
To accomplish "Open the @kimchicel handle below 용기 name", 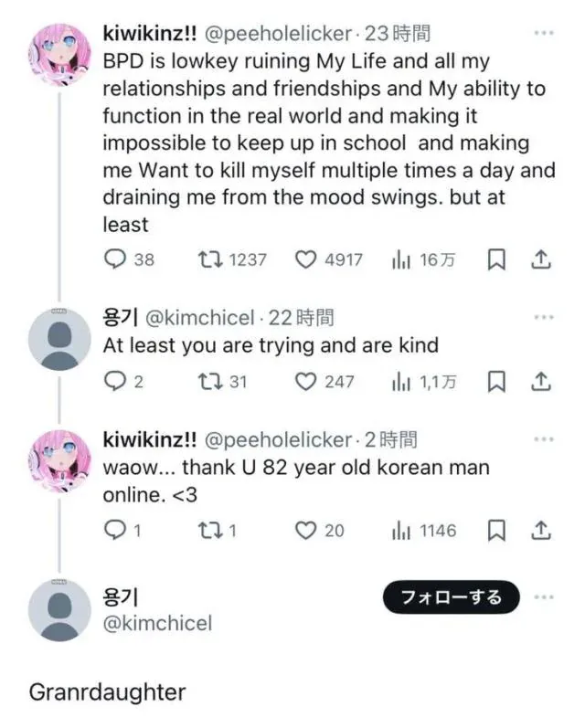I will (157, 623).
